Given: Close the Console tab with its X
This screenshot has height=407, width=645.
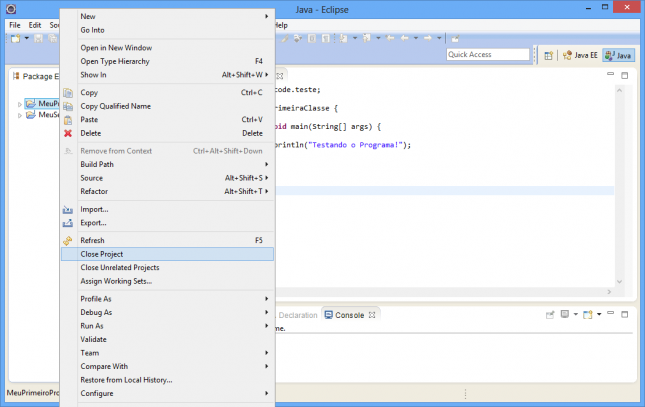Looking at the screenshot, I should [x=372, y=315].
